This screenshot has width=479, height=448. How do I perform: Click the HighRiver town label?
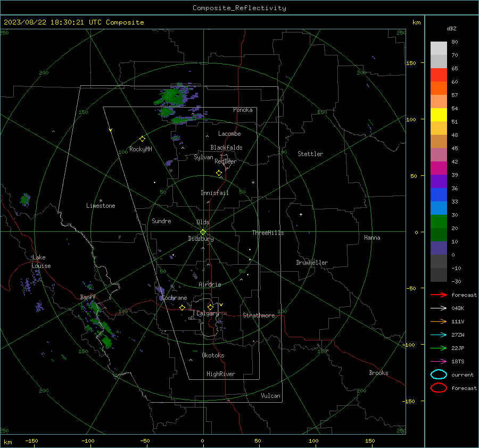pyautogui.click(x=221, y=374)
